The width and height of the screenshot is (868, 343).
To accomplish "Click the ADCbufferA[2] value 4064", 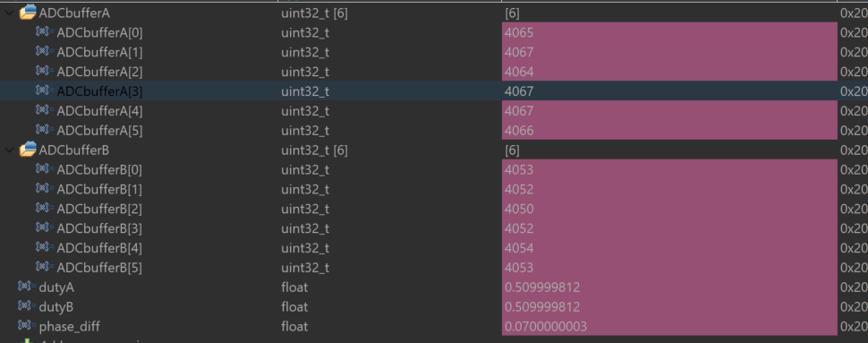I will 519,72.
